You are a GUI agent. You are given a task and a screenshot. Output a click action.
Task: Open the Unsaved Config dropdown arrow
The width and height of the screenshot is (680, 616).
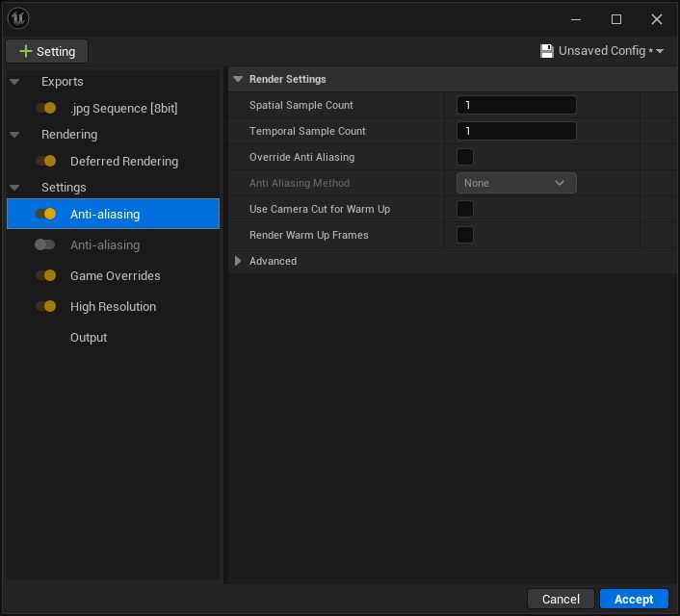click(x=660, y=51)
